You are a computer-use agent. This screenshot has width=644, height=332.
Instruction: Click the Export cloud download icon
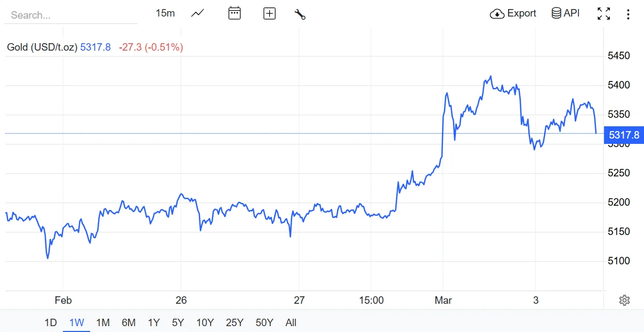coord(497,14)
